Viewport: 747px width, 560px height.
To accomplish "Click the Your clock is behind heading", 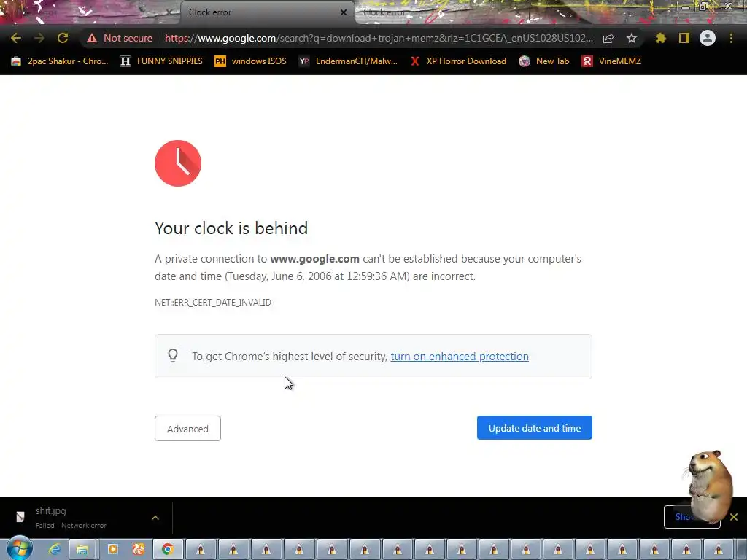I will (231, 228).
